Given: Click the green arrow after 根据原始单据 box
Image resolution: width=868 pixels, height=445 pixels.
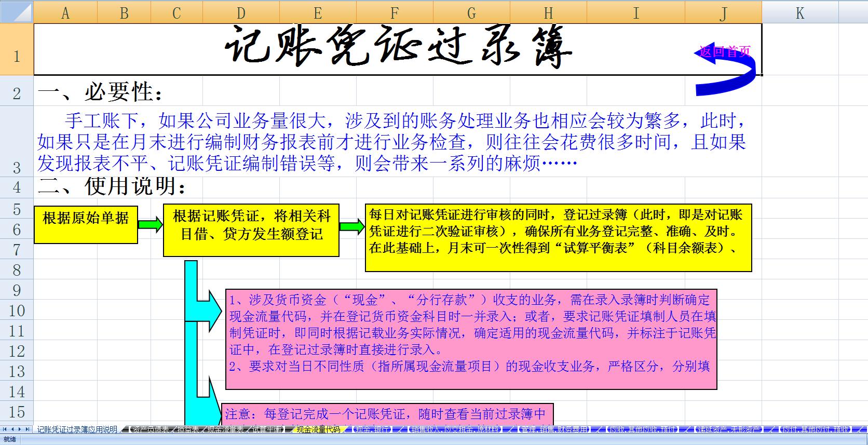Looking at the screenshot, I should tap(151, 225).
